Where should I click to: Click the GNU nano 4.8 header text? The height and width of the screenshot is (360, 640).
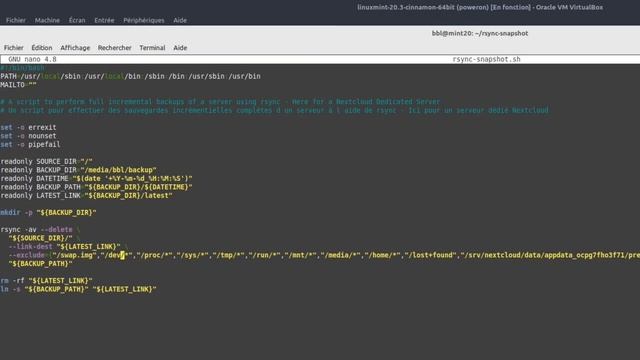click(x=32, y=59)
